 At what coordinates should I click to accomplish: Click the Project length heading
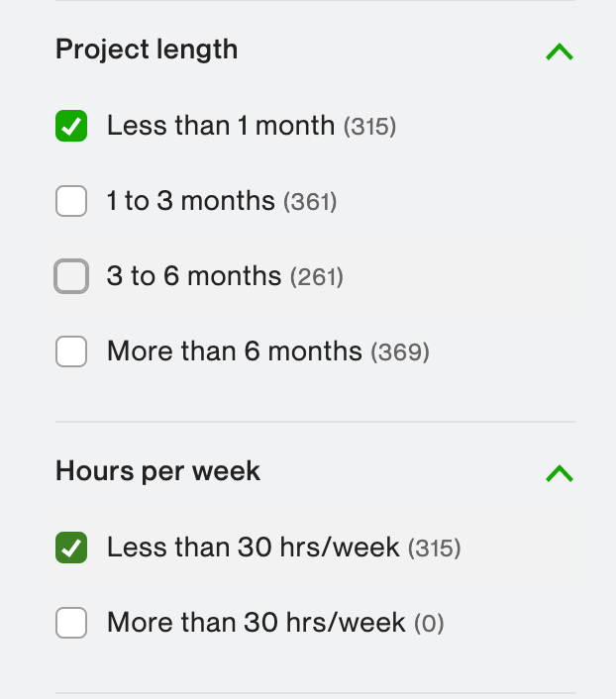point(147,50)
